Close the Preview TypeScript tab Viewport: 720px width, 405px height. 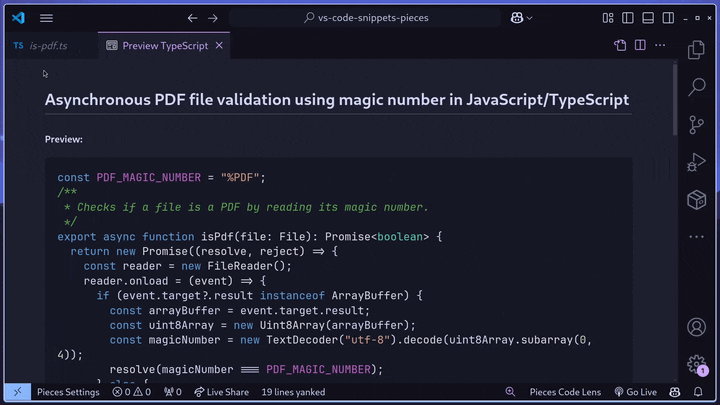(219, 45)
